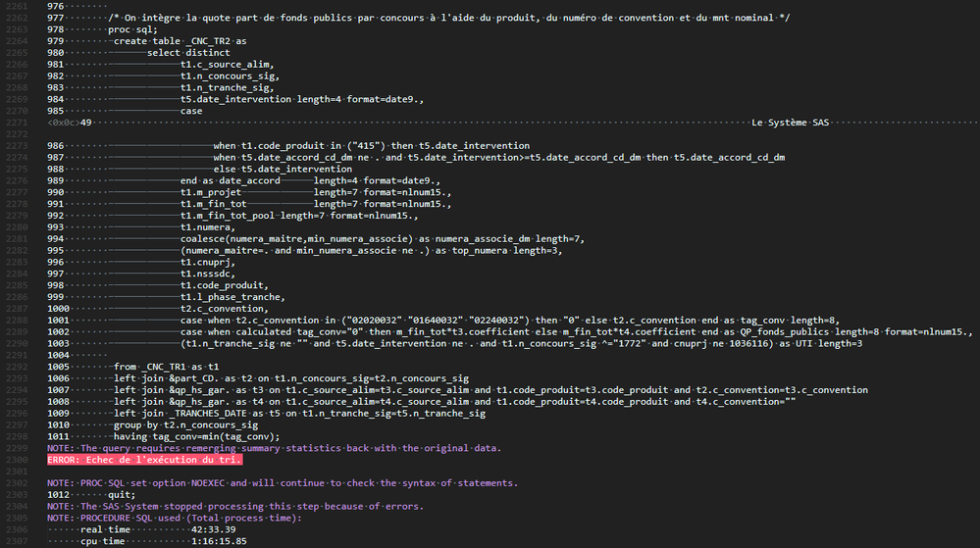Viewport: 980px width, 548px height.
Task: Click the 'select distinct' keyword line
Action: [x=188, y=53]
